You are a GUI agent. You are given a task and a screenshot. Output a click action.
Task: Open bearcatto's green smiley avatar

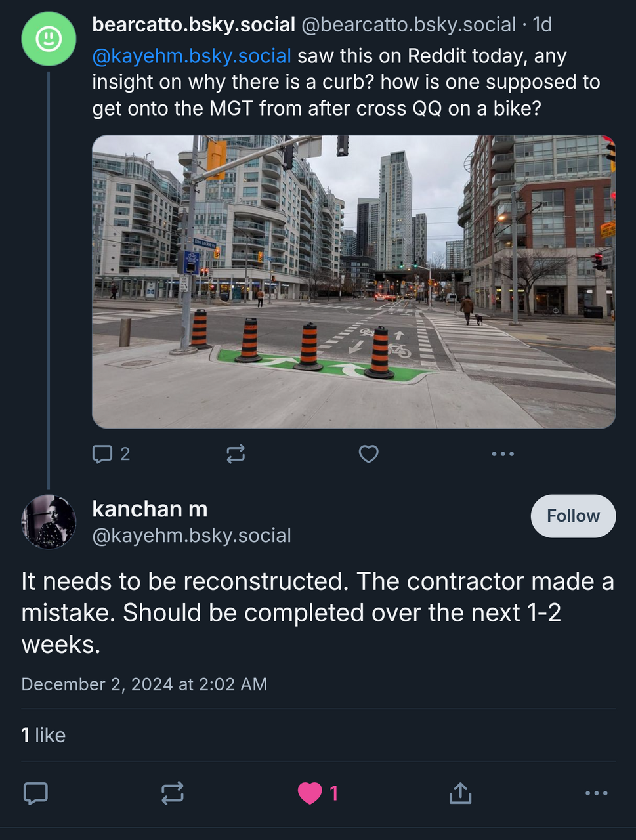pyautogui.click(x=49, y=39)
